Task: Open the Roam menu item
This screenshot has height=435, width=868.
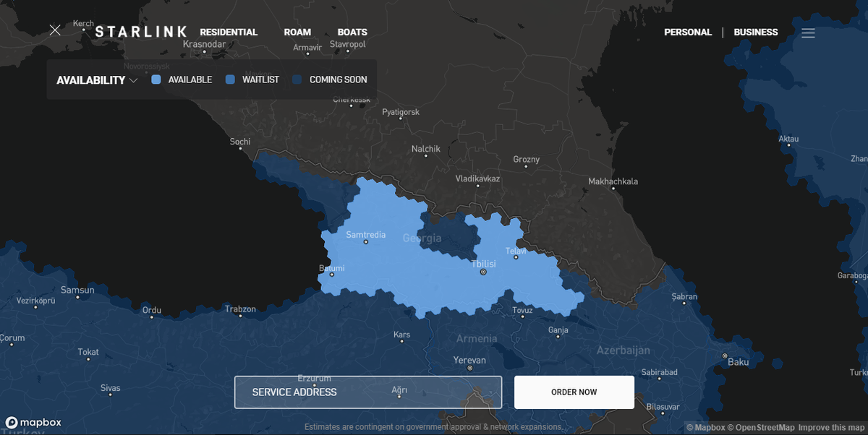Action: (x=297, y=32)
